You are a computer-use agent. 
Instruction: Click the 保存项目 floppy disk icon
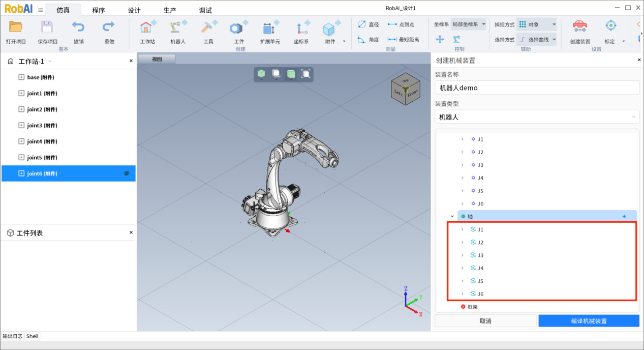click(47, 27)
